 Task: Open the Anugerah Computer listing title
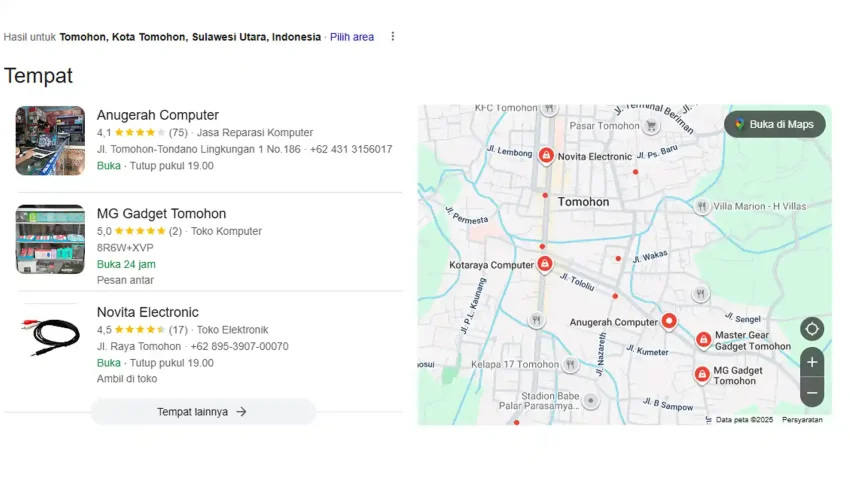click(x=158, y=115)
